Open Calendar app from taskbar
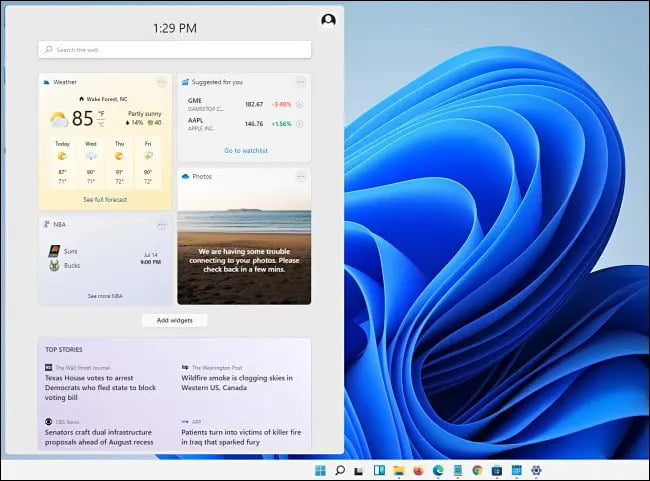 (x=517, y=470)
